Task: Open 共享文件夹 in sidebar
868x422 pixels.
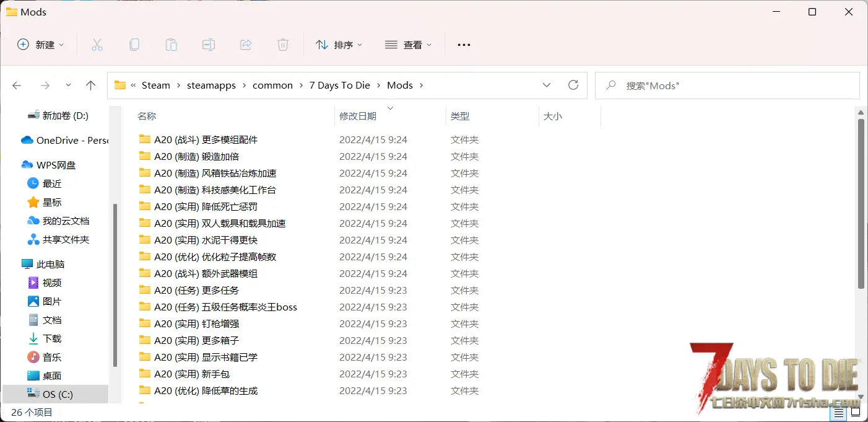Action: pyautogui.click(x=58, y=239)
